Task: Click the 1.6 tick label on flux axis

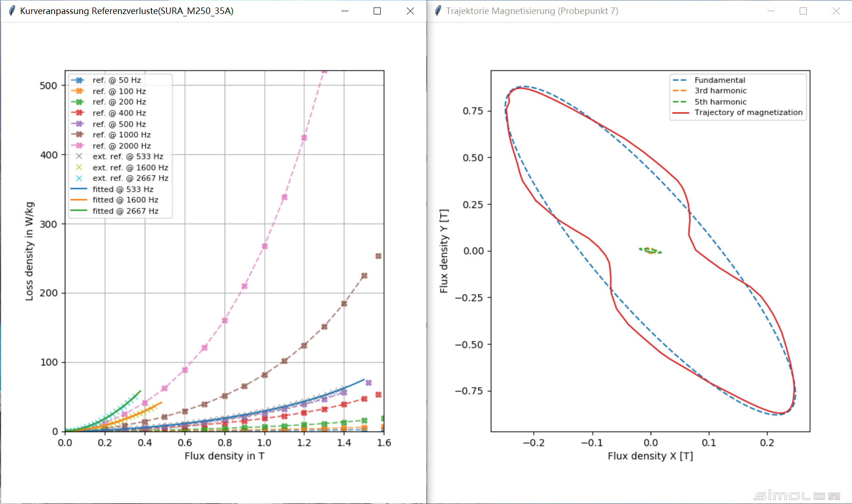Action: pos(384,442)
